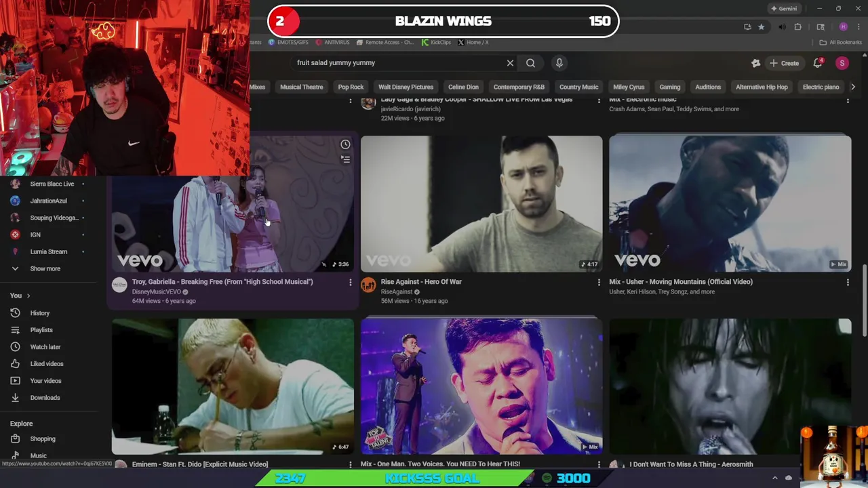Click the Create button
Image resolution: width=868 pixels, height=488 pixels.
784,63
